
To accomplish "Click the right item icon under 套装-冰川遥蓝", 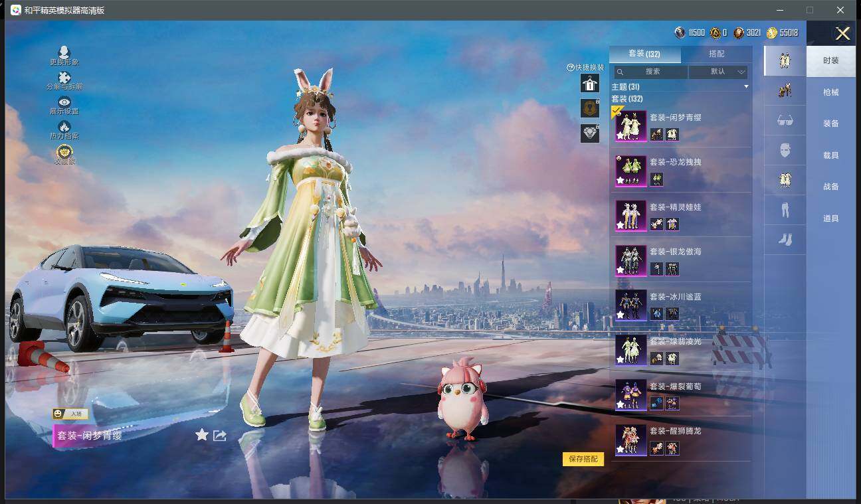I will click(x=672, y=314).
